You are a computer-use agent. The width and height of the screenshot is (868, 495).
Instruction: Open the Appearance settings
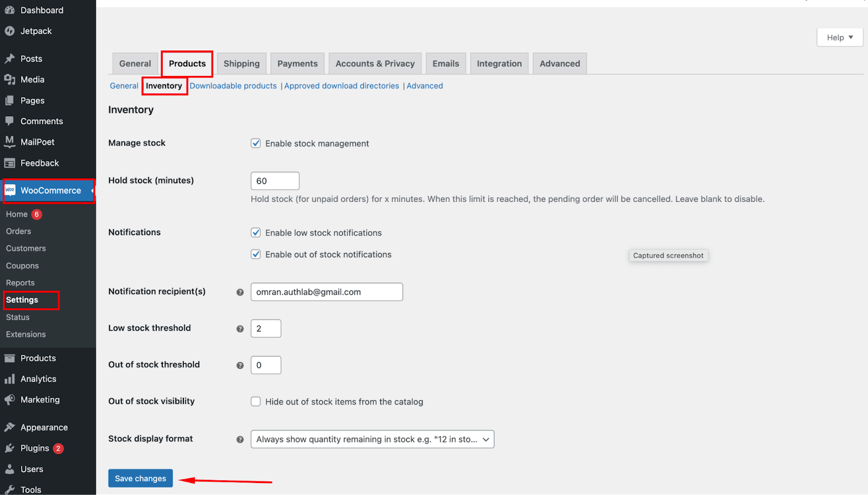coord(11,427)
